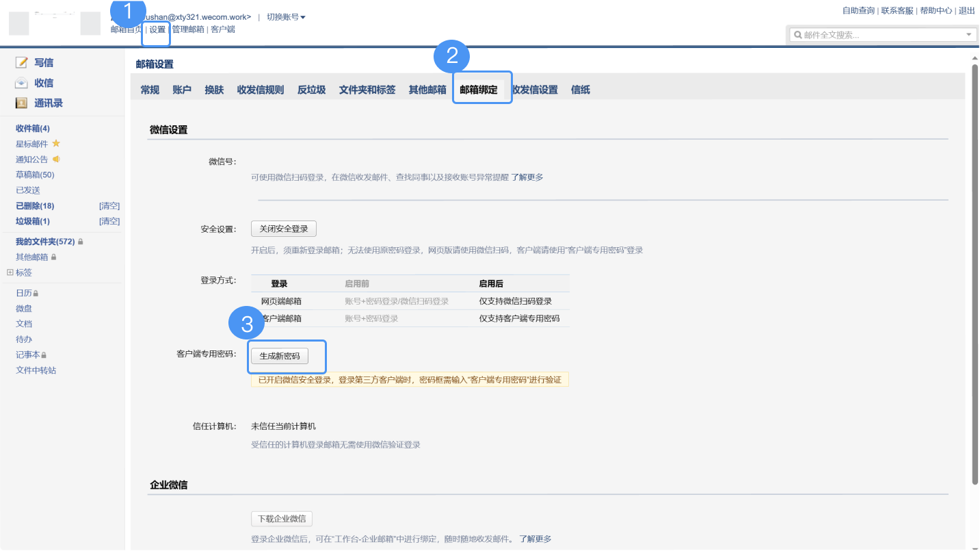
Task: Click the speaker icon beside 通知公告
Action: [x=56, y=159]
